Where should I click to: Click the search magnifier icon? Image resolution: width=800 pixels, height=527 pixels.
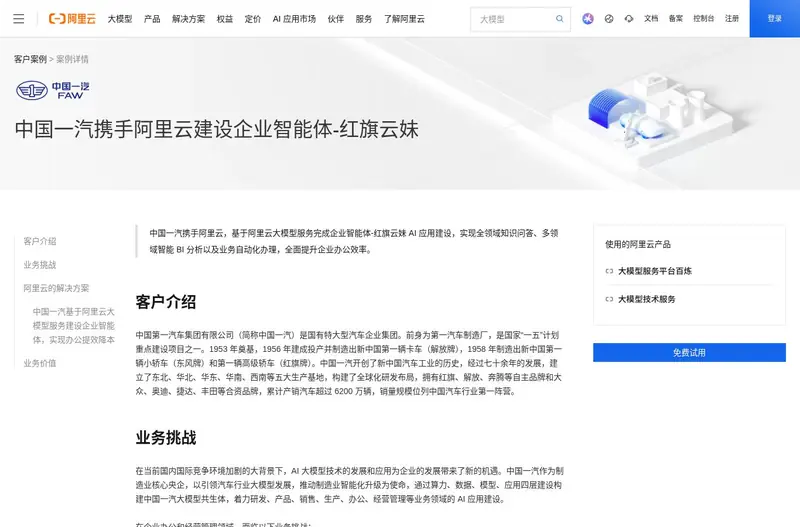tap(560, 19)
